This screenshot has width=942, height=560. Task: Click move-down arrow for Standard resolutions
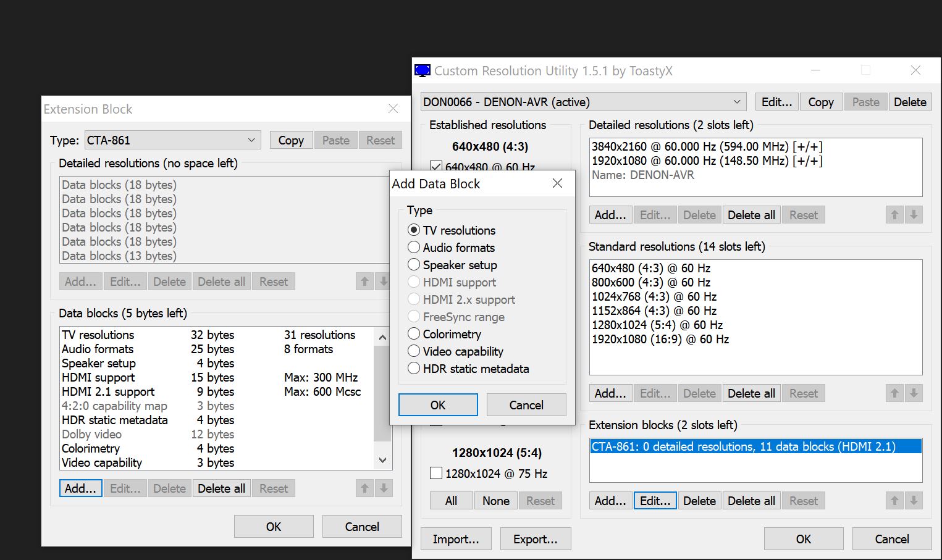click(x=914, y=393)
